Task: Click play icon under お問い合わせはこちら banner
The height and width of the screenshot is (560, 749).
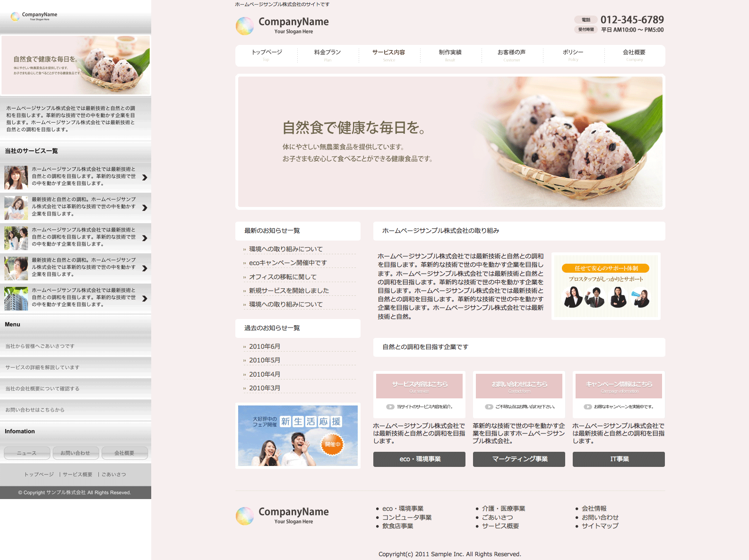Action: pos(489,406)
